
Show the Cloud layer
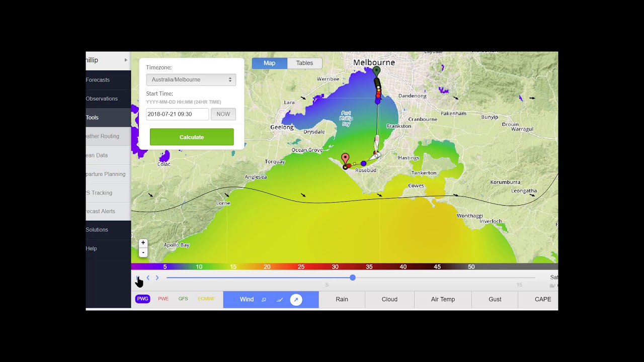pos(389,299)
